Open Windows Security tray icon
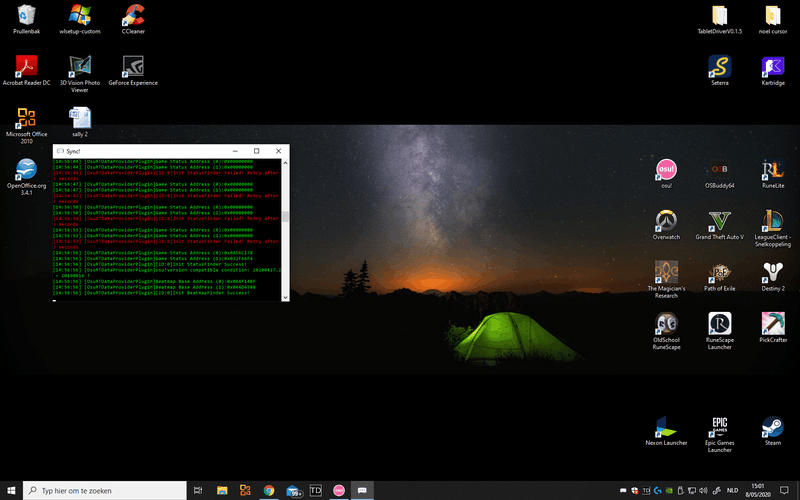The width and height of the screenshot is (800, 500). point(635,490)
